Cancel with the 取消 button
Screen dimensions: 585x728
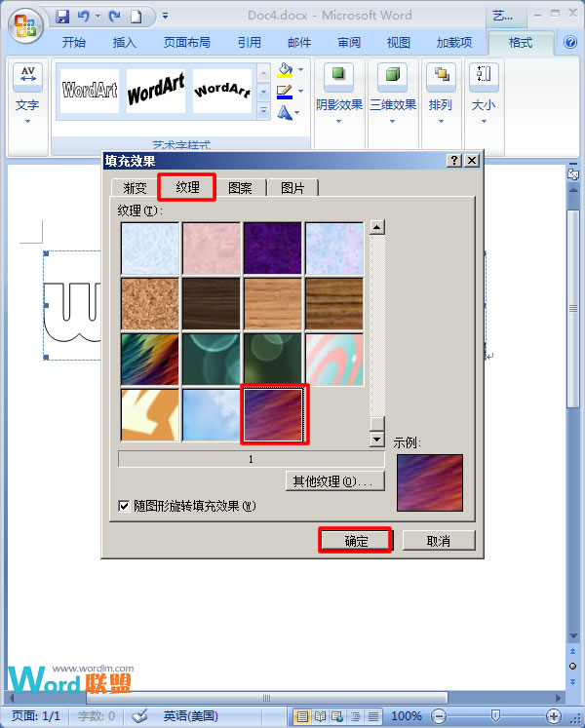438,541
